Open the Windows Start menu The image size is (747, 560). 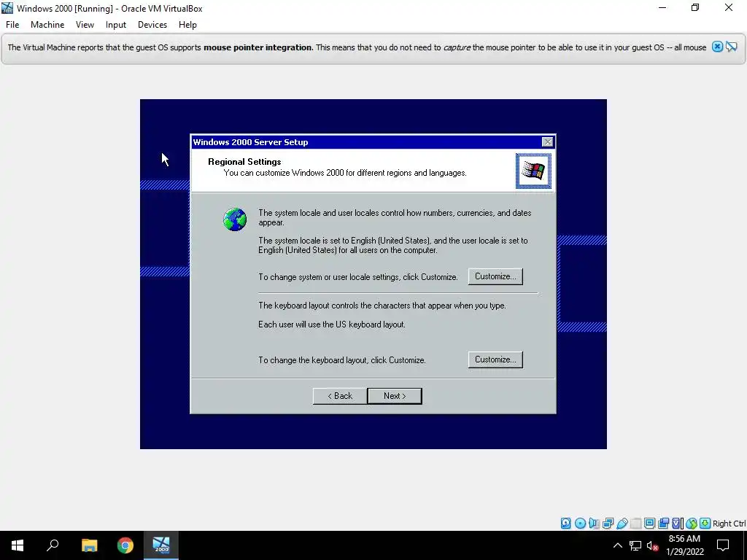click(x=18, y=545)
